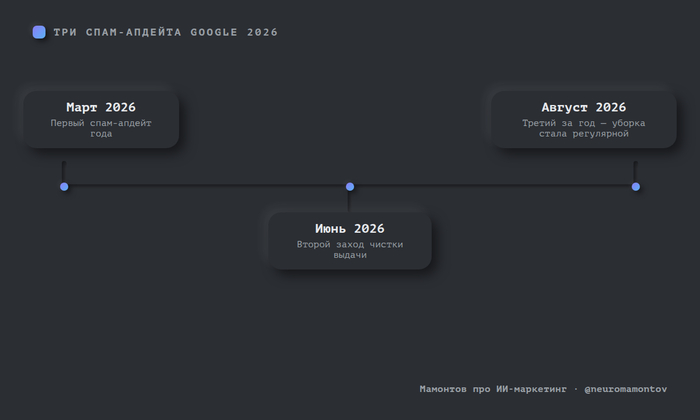Screen dimensions: 700x420
Task: Click the Июнь 2026 heading text
Action: tap(350, 229)
